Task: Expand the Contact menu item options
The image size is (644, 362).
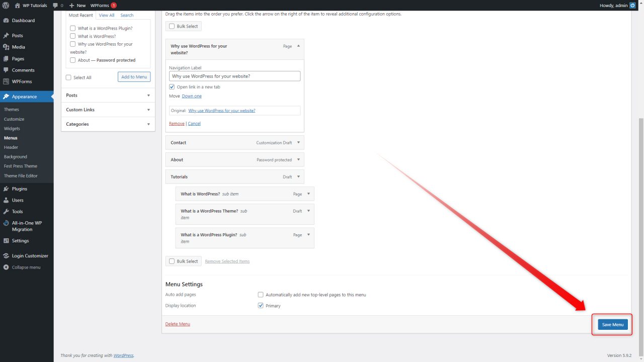Action: [x=298, y=142]
